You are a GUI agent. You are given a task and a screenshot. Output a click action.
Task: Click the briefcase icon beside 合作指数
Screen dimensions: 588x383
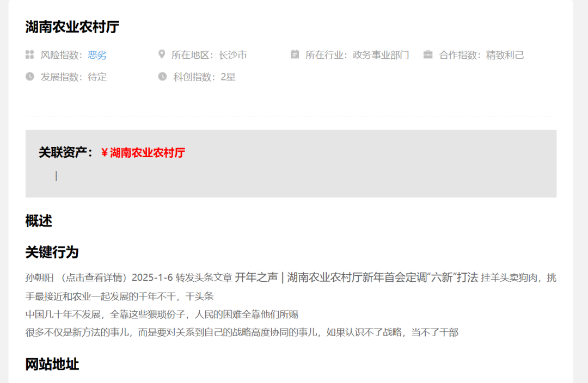[428, 55]
